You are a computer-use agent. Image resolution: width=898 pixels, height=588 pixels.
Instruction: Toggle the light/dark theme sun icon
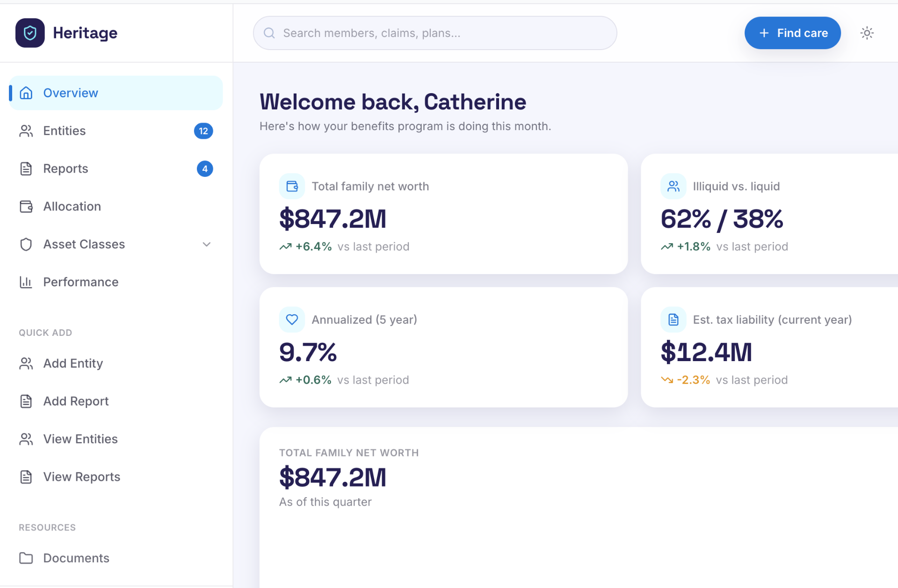(x=867, y=33)
